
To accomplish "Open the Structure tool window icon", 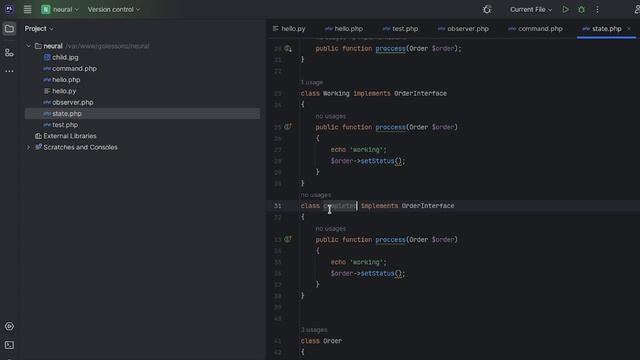I will [x=9, y=53].
